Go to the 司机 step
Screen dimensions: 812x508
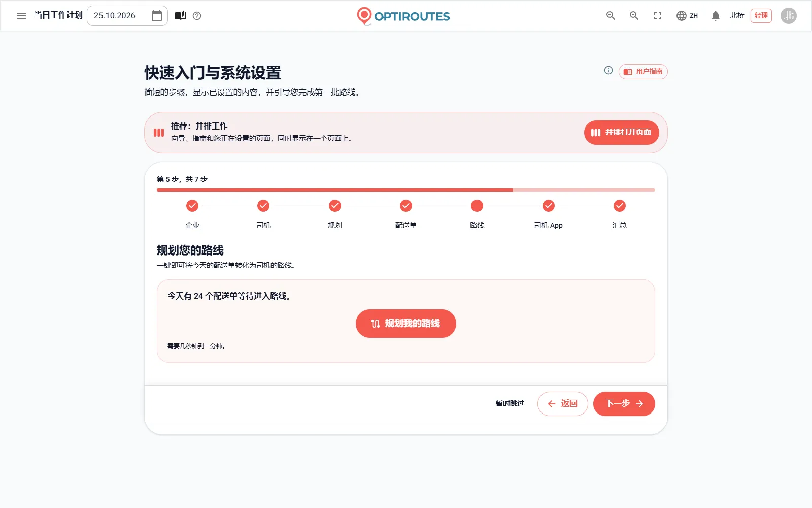[x=263, y=214]
